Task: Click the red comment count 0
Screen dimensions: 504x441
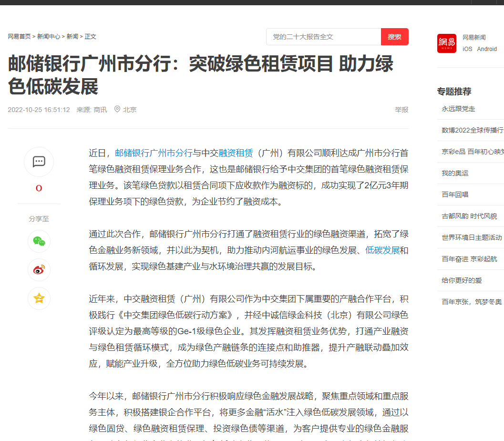Action: 39,188
